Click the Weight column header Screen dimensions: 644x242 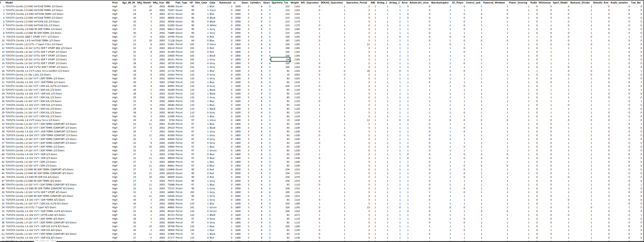tap(295, 2)
